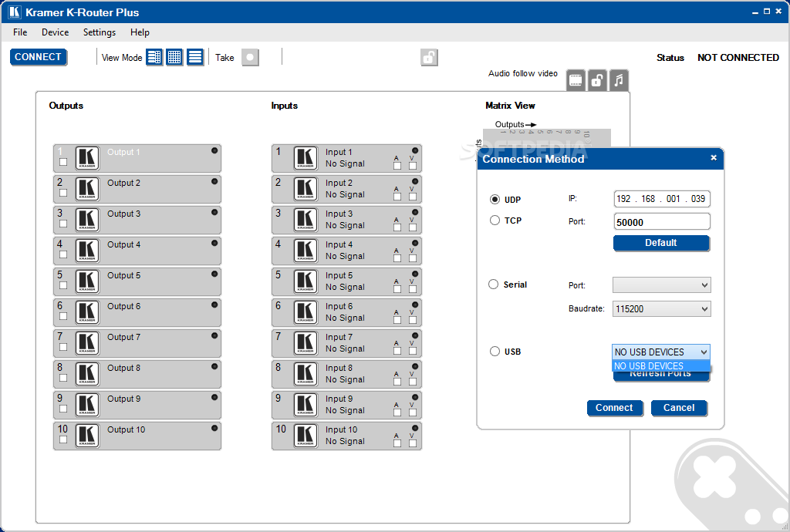Click the Kramer app logo in title bar
The image size is (790, 532).
pyautogui.click(x=15, y=12)
